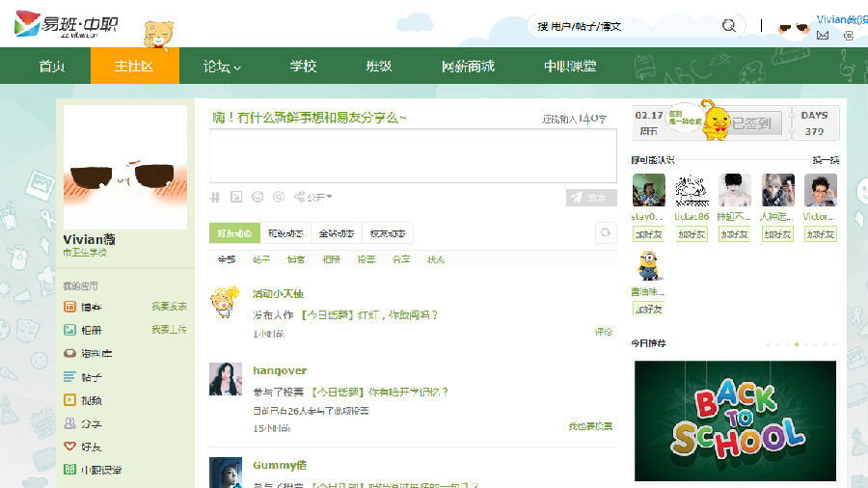The image size is (868, 488).
Task: Select 学校 in the navigation bar
Action: pos(303,67)
